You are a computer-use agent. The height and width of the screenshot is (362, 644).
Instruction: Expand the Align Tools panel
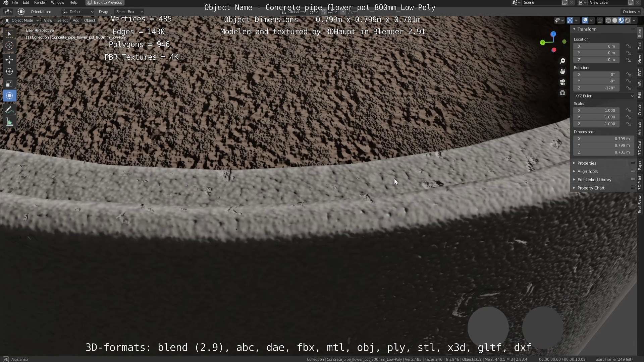tap(587, 171)
